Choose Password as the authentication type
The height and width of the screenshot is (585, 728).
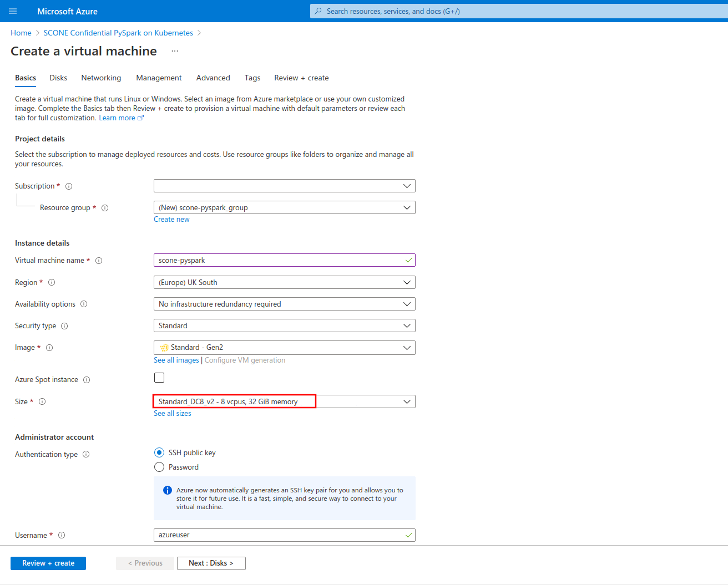click(159, 467)
